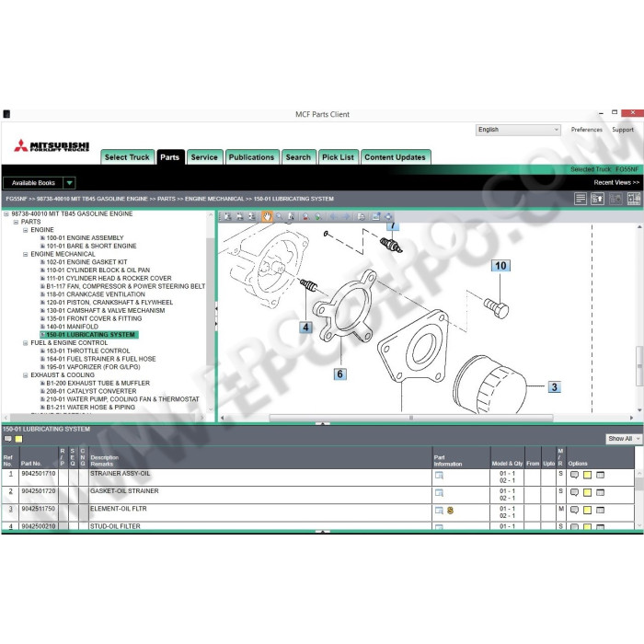This screenshot has width=644, height=644.
Task: Click ENGINE MECHANICAL in breadcrumb path
Action: click(x=214, y=199)
